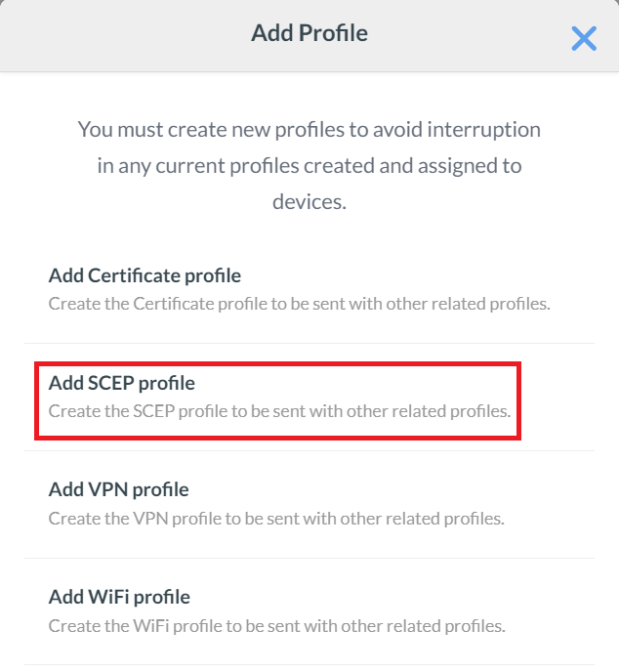The image size is (619, 672).
Task: Click the SCEP profile description text
Action: click(x=279, y=411)
